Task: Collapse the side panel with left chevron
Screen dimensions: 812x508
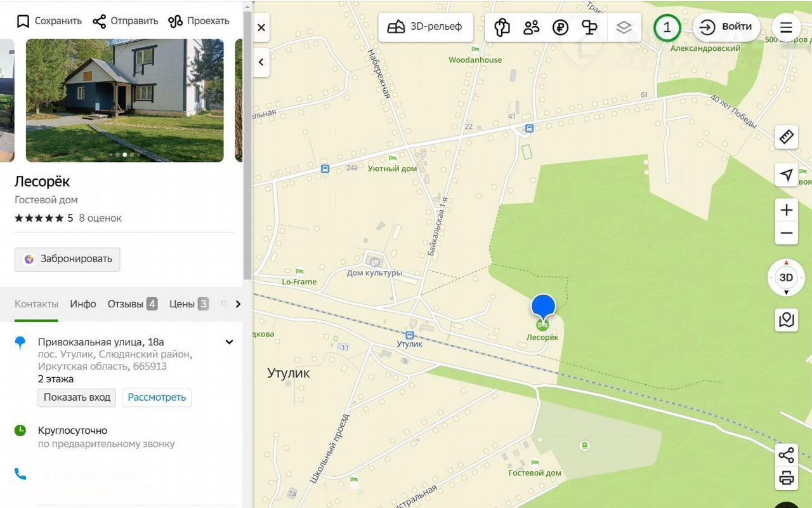Action: click(x=261, y=62)
